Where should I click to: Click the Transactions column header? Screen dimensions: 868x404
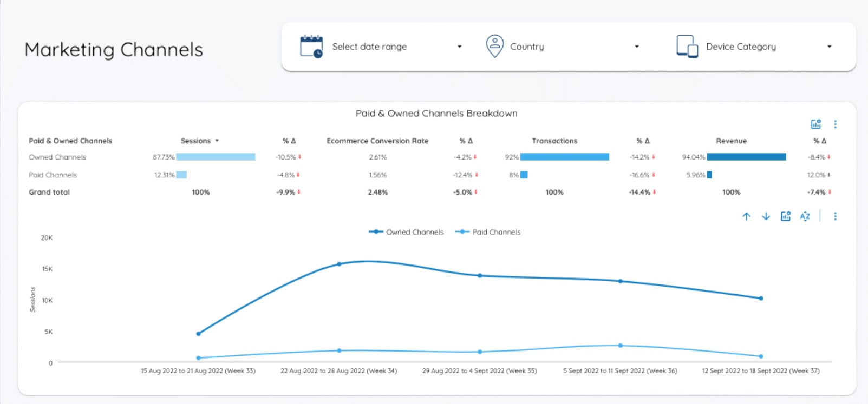(554, 141)
